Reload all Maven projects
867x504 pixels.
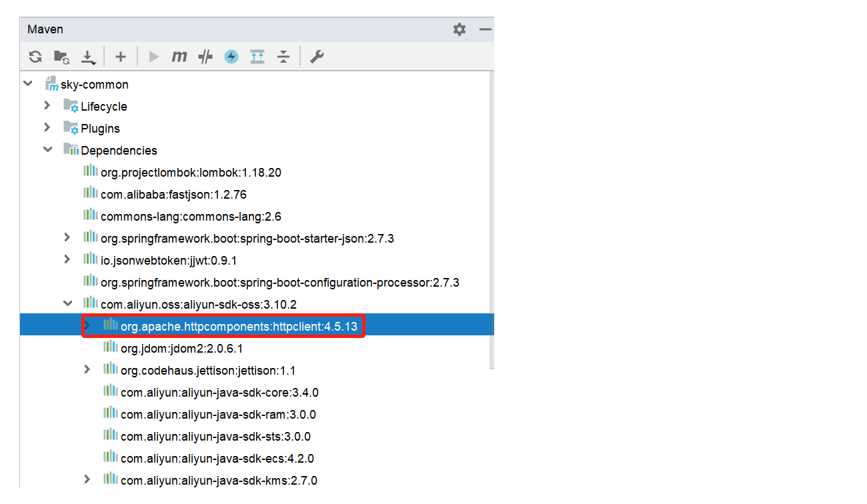pyautogui.click(x=35, y=57)
